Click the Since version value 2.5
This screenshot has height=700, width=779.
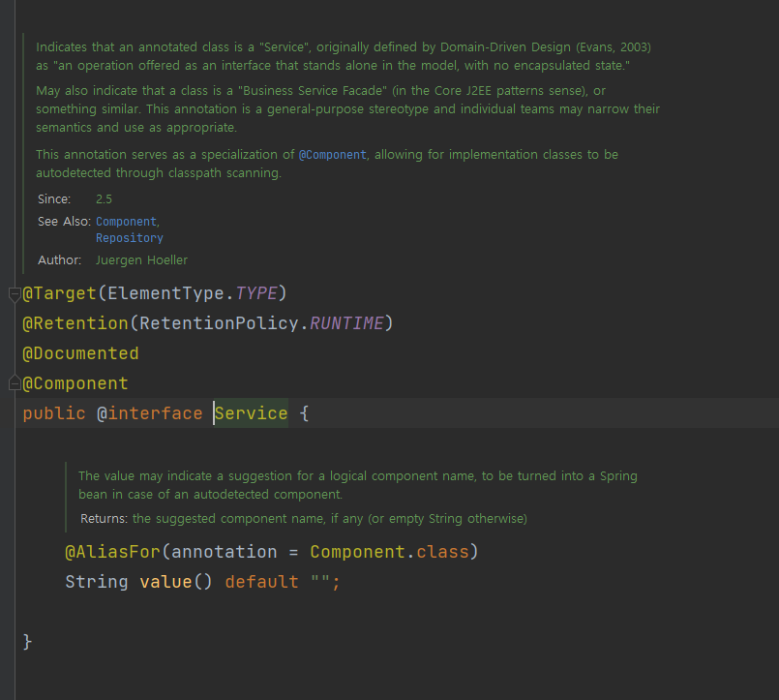(x=104, y=199)
